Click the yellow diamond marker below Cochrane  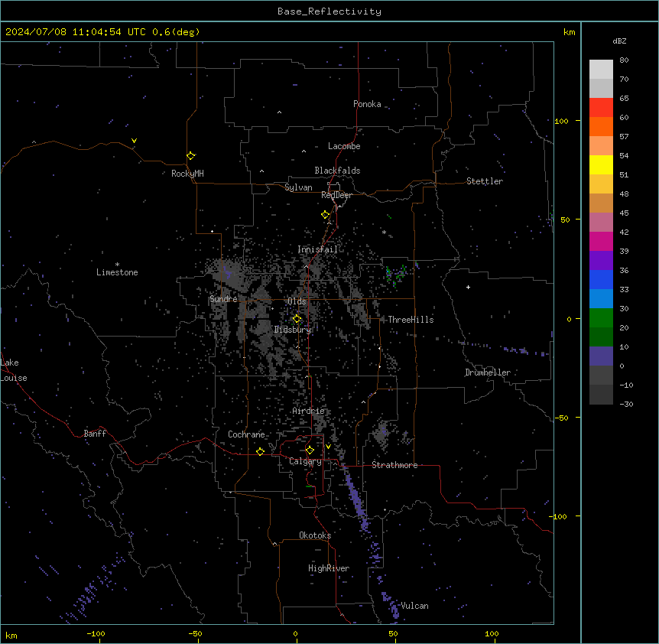pyautogui.click(x=260, y=451)
